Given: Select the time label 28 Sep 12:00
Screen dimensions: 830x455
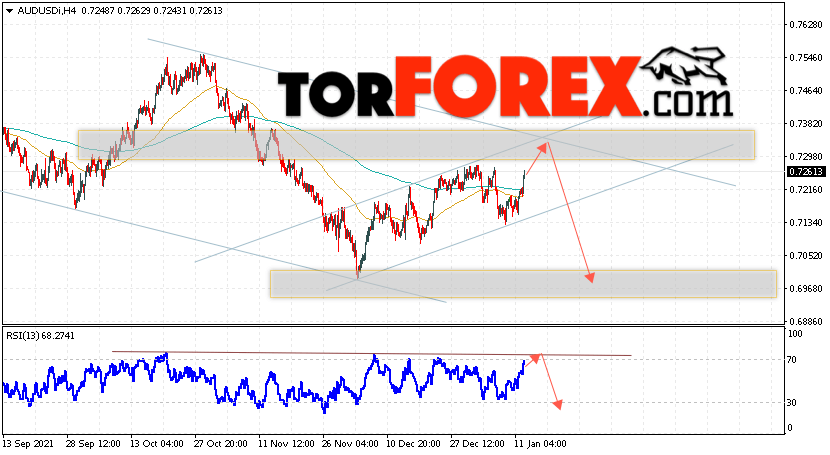Looking at the screenshot, I should tap(93, 443).
